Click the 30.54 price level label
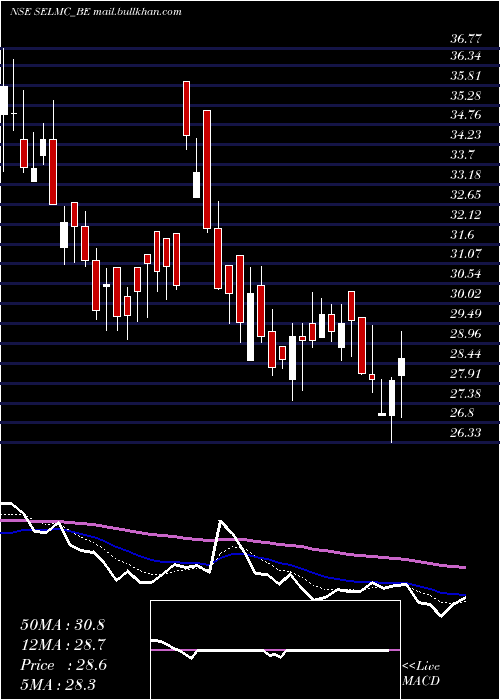 tap(466, 274)
